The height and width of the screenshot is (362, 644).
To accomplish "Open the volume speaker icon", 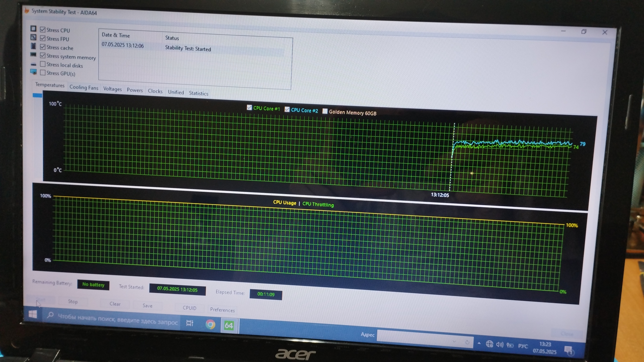I will click(499, 345).
